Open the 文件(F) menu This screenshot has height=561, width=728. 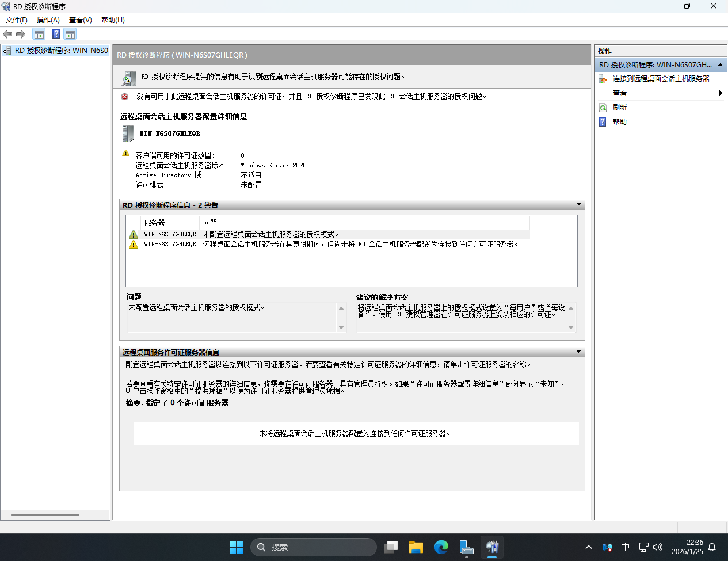click(x=17, y=20)
